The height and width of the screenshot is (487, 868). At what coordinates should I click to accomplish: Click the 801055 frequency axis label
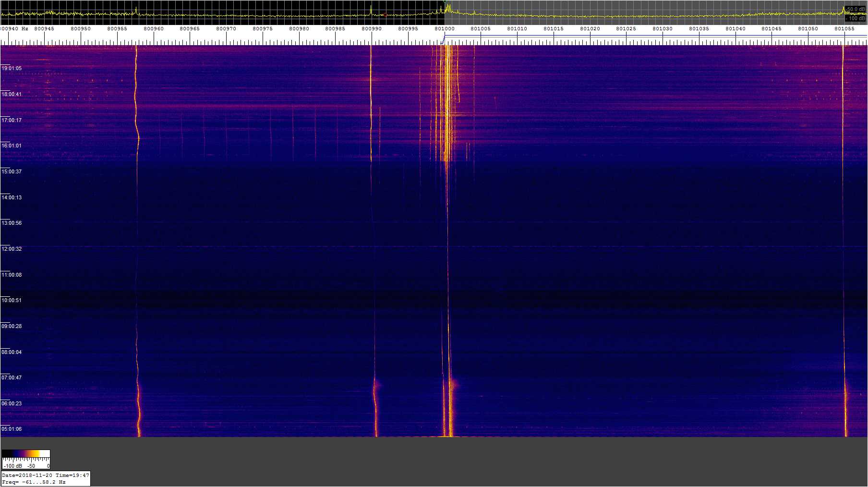coord(844,29)
